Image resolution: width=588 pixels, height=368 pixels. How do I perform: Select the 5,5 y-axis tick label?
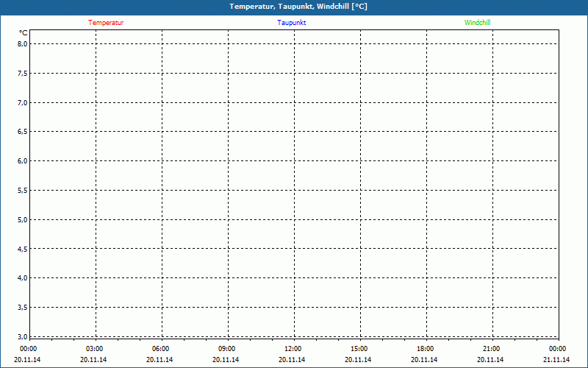coord(22,190)
